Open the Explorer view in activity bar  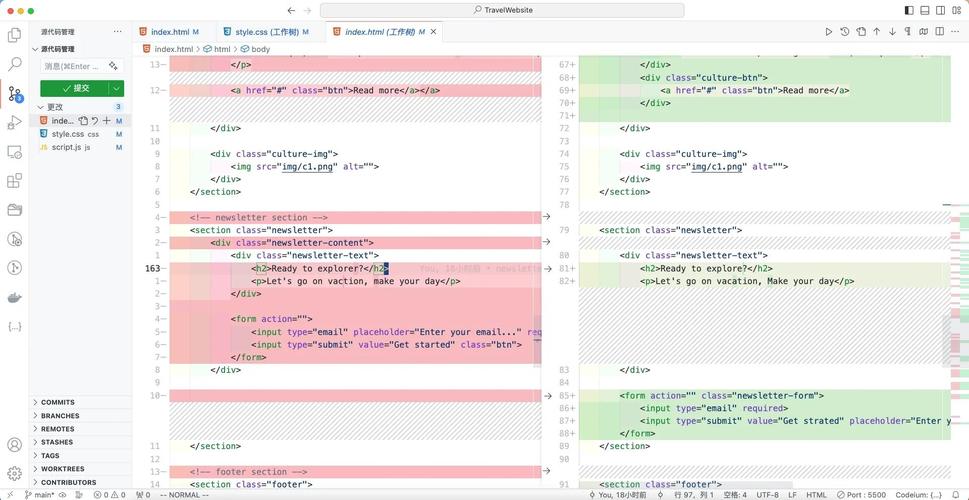[14, 35]
